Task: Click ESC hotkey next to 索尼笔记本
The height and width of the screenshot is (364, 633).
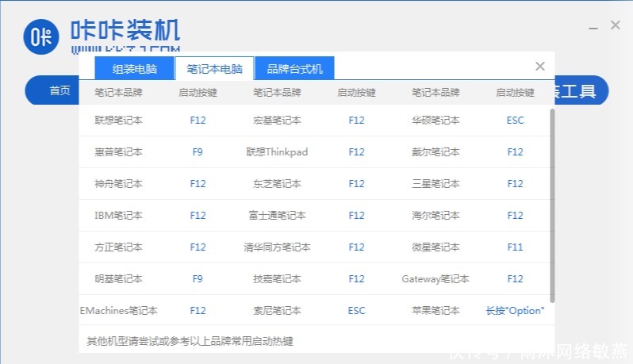Action: point(356,310)
